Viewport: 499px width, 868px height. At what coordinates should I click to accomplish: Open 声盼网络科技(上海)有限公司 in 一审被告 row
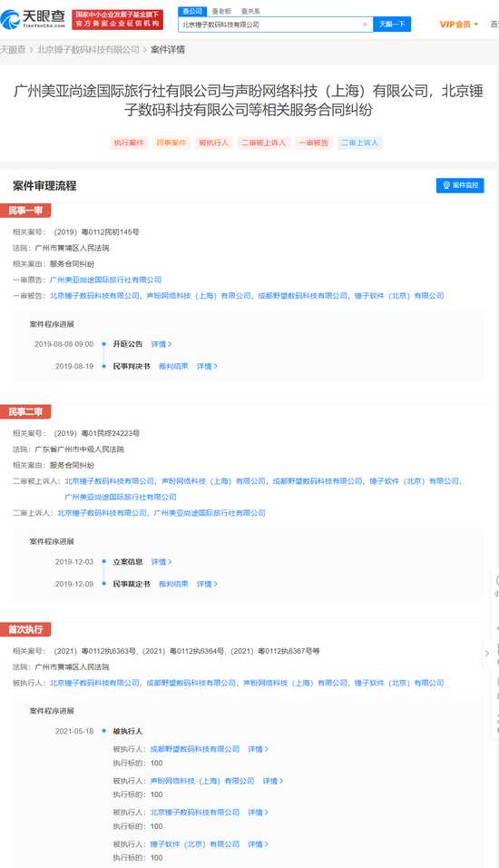point(199,296)
